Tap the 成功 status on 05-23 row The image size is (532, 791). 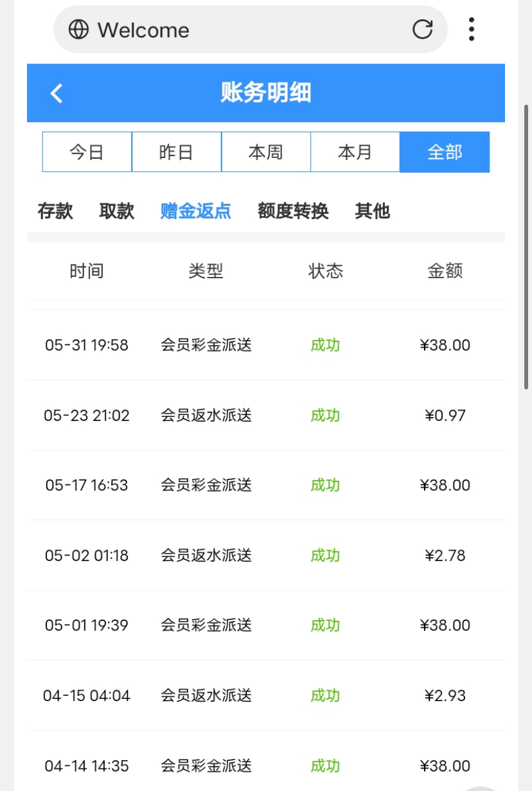pos(325,416)
